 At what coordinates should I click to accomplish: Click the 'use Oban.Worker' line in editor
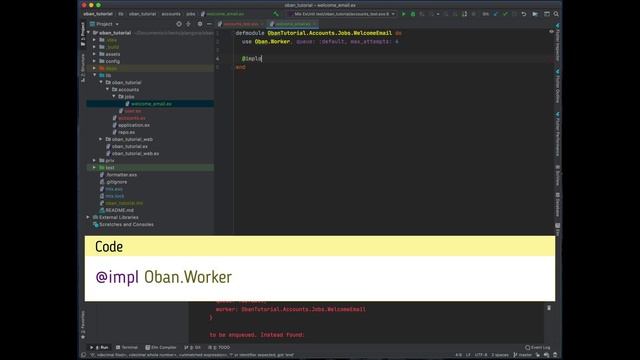[x=320, y=42]
